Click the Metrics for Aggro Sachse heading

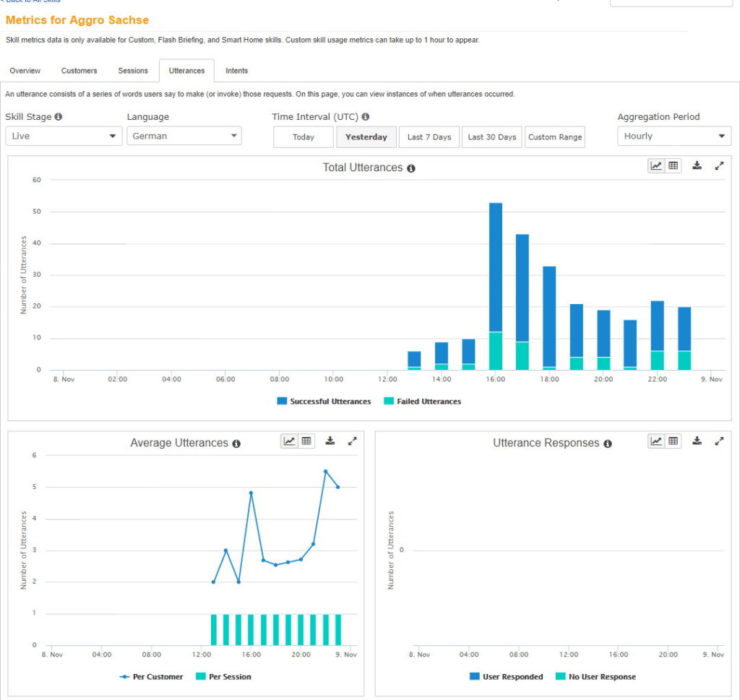point(77,20)
